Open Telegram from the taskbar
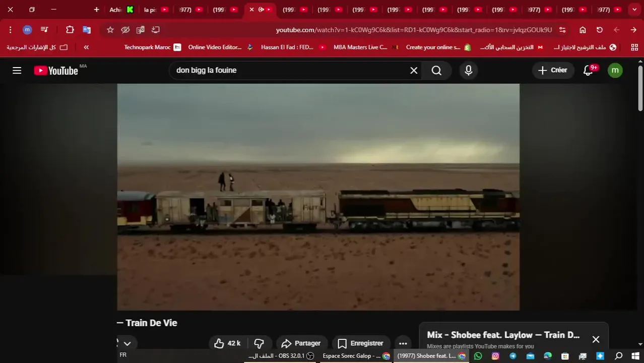This screenshot has height=363, width=644. 513,356
